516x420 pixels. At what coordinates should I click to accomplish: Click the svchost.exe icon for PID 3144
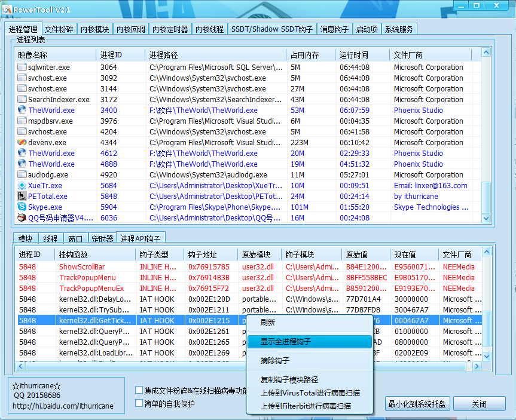click(x=22, y=88)
